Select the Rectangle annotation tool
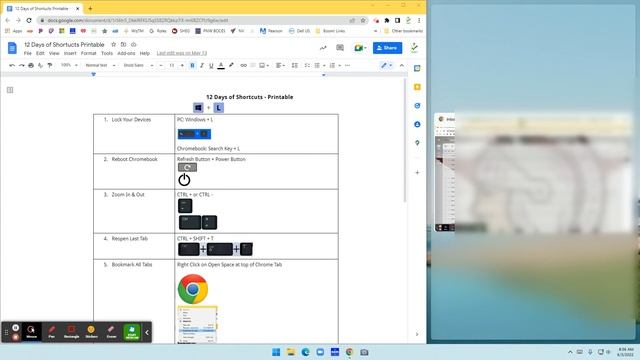 71,332
